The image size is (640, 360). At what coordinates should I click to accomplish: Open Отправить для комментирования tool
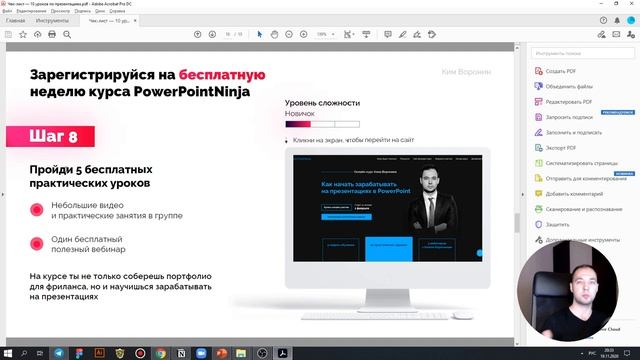[x=580, y=178]
